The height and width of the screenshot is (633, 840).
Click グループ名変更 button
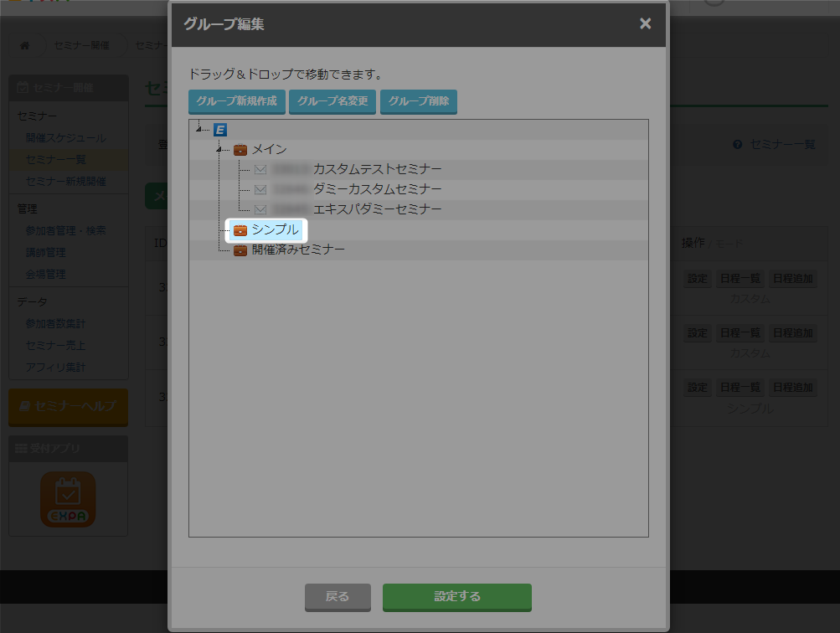pyautogui.click(x=332, y=101)
